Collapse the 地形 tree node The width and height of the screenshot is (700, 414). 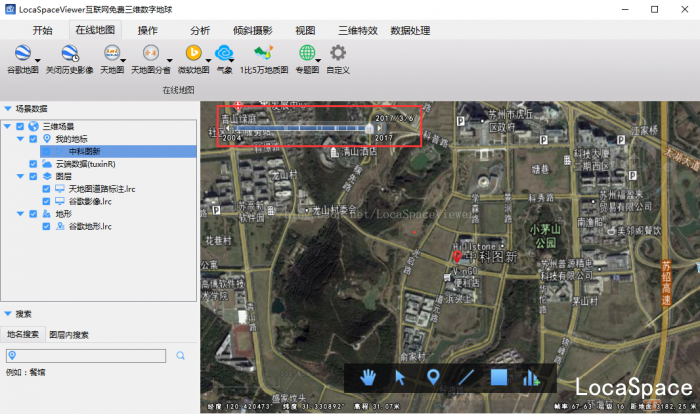[20, 214]
